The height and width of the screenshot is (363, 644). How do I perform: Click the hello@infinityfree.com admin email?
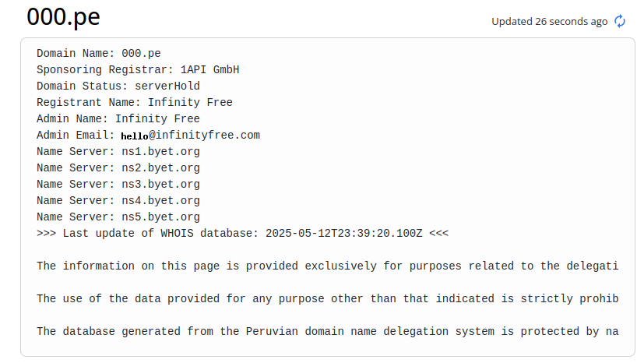191,136
